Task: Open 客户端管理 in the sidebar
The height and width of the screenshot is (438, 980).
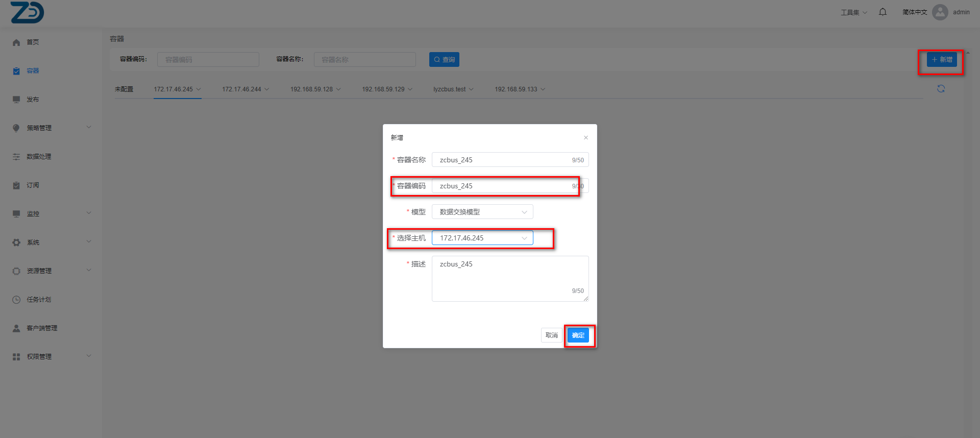Action: tap(42, 328)
